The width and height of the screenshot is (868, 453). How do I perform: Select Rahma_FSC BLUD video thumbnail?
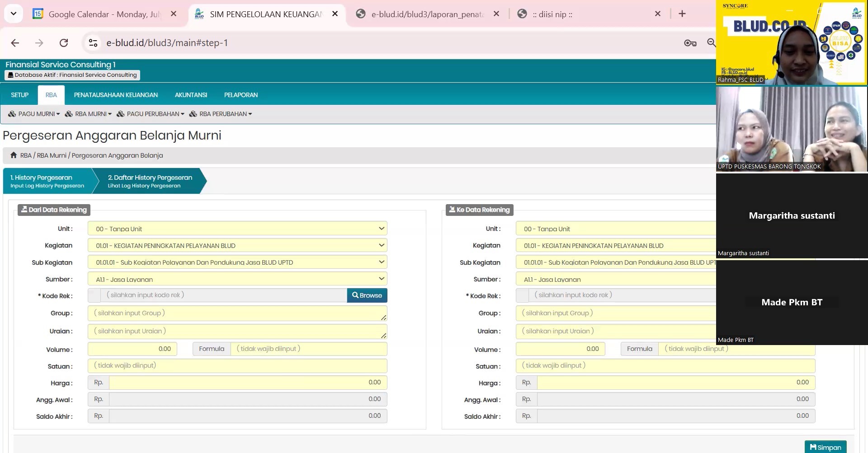click(x=792, y=43)
